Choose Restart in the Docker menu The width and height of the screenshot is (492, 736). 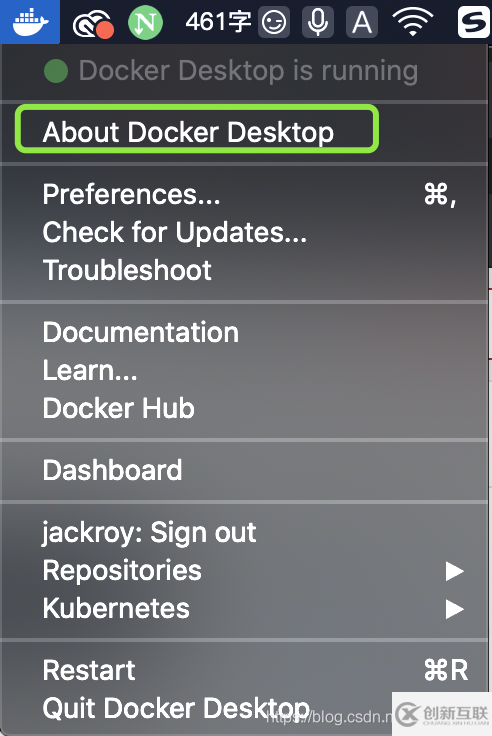pos(244,670)
